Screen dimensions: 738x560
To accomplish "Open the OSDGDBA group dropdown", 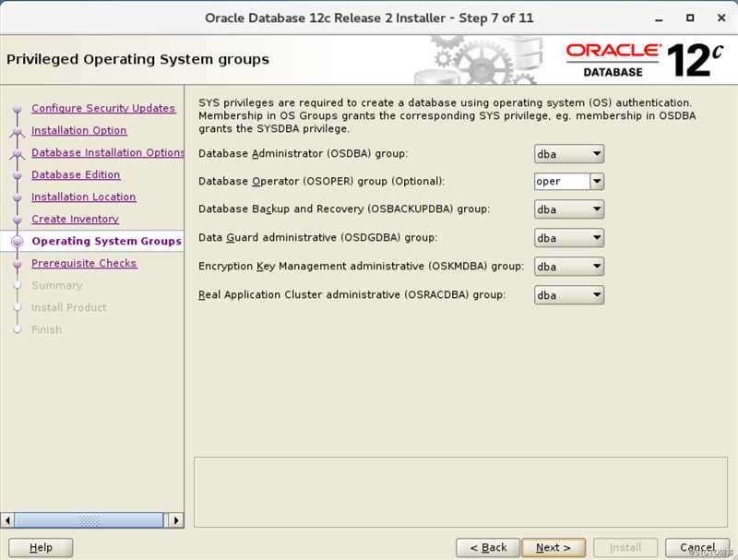I will pos(569,238).
